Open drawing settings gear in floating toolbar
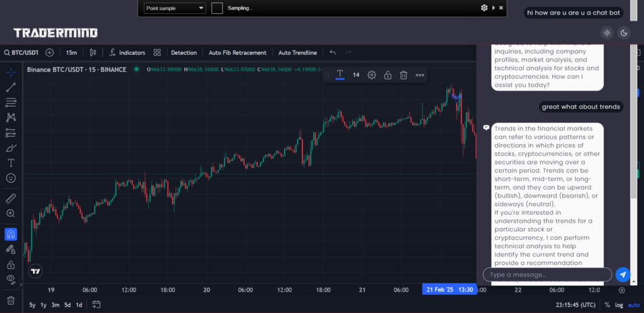The height and width of the screenshot is (313, 644). [x=372, y=75]
